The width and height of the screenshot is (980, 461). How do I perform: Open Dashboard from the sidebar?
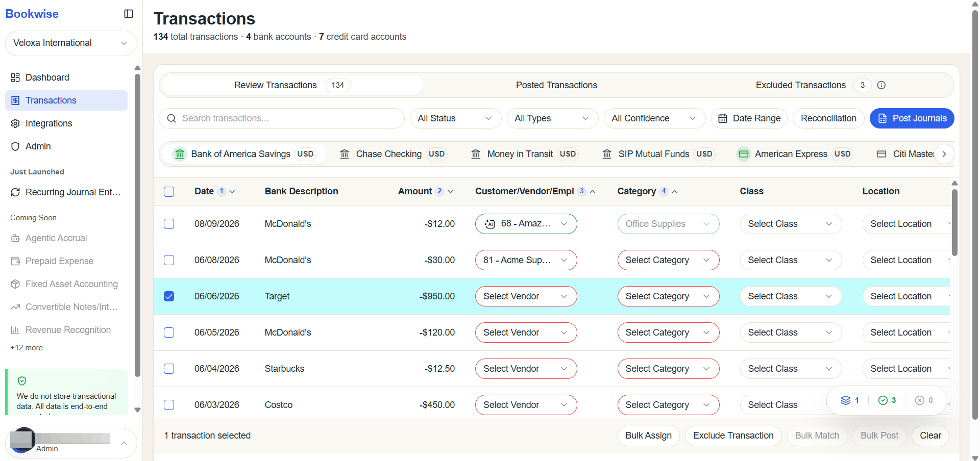(x=66, y=78)
